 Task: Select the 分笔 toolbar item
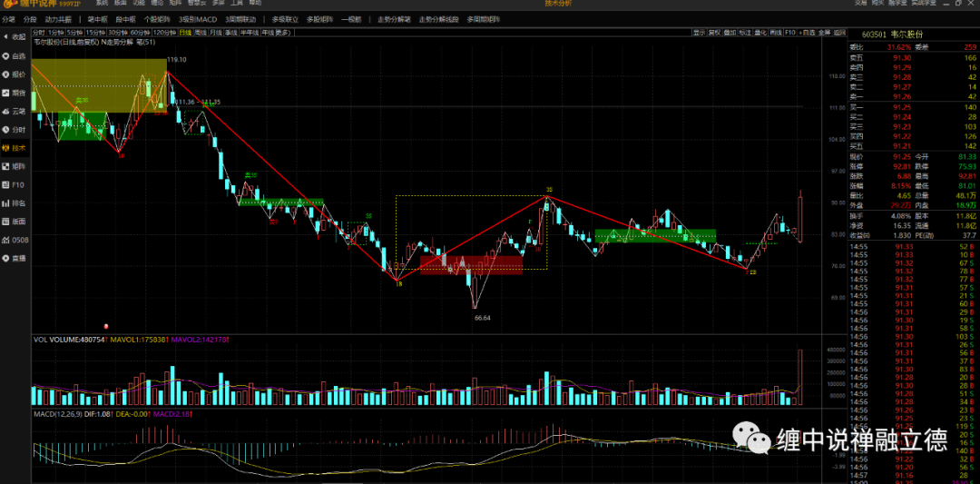point(8,19)
